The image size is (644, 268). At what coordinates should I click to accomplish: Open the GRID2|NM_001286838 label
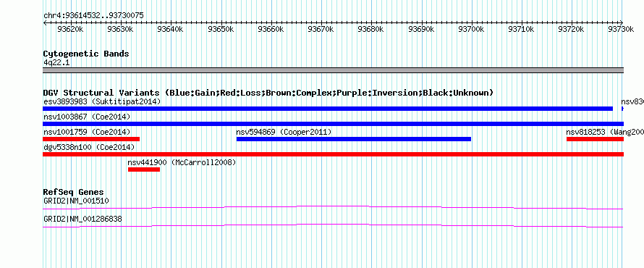tap(82, 219)
